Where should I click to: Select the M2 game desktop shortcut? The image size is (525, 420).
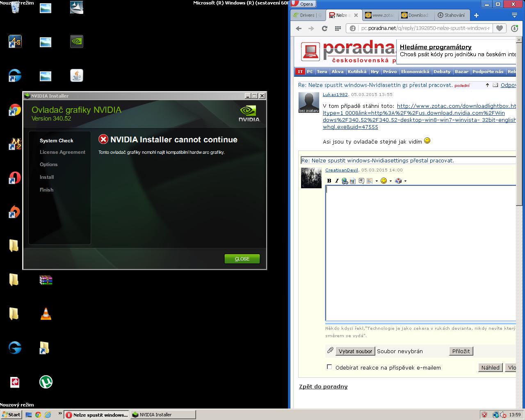[15, 144]
